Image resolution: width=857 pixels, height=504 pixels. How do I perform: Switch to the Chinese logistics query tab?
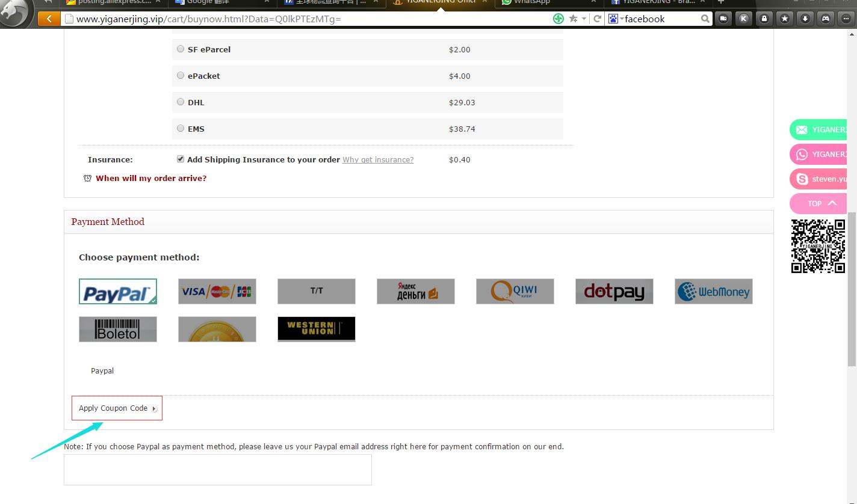tap(330, 2)
